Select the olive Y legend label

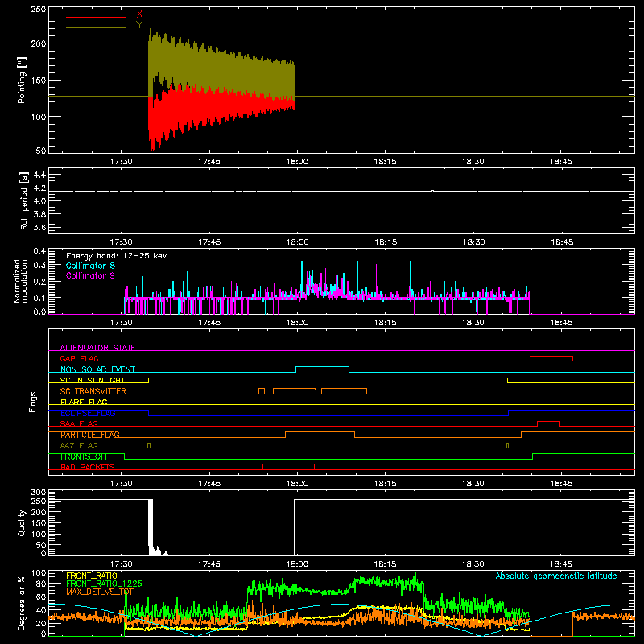click(x=139, y=24)
